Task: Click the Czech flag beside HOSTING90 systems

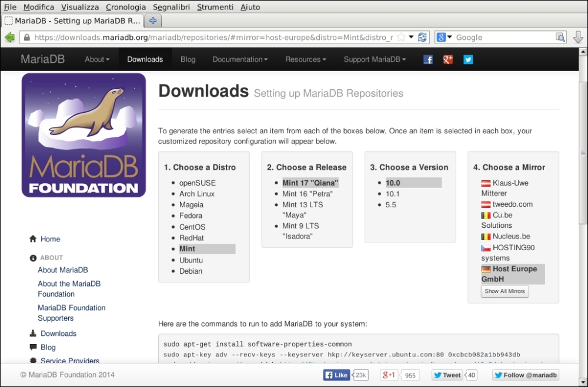Action: click(x=486, y=248)
